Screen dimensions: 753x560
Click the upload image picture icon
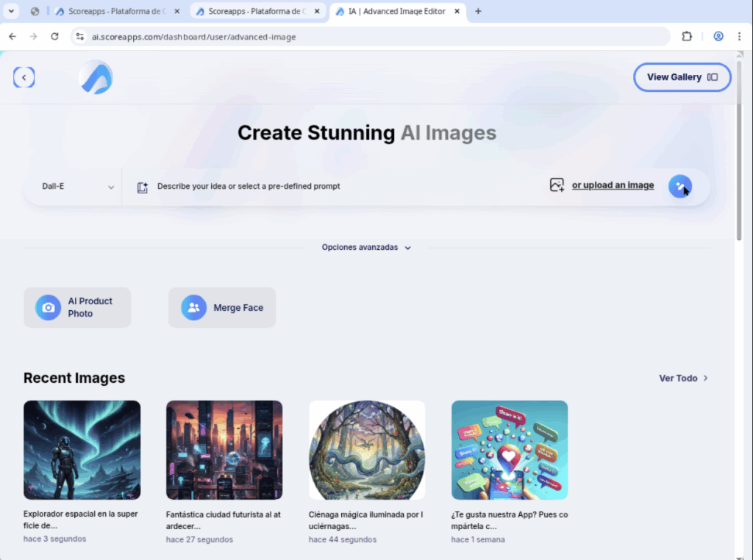557,185
